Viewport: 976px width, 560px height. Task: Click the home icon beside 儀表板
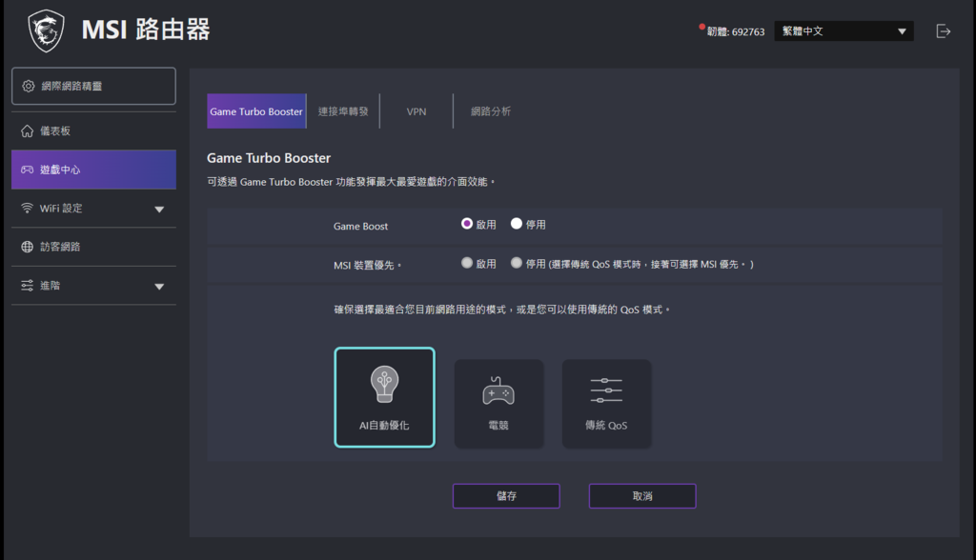point(28,130)
